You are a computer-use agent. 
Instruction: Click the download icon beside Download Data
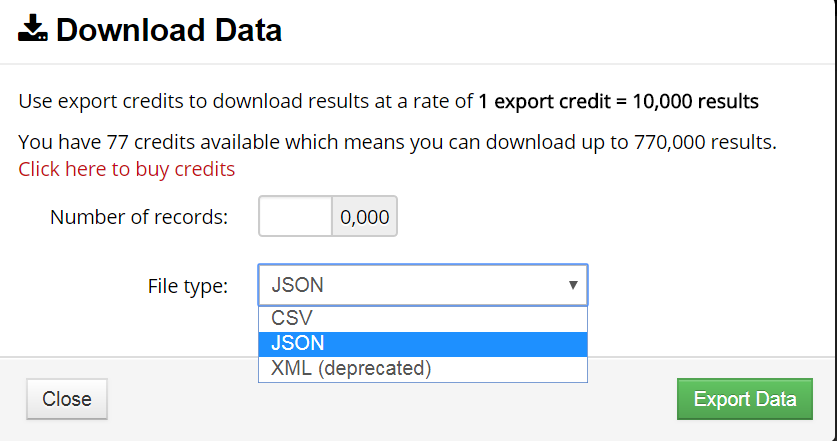pos(33,28)
